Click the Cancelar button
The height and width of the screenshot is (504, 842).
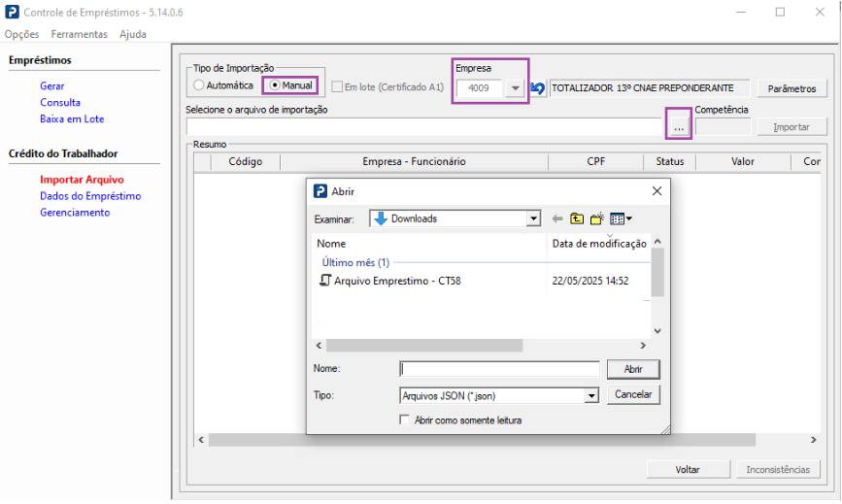(633, 394)
